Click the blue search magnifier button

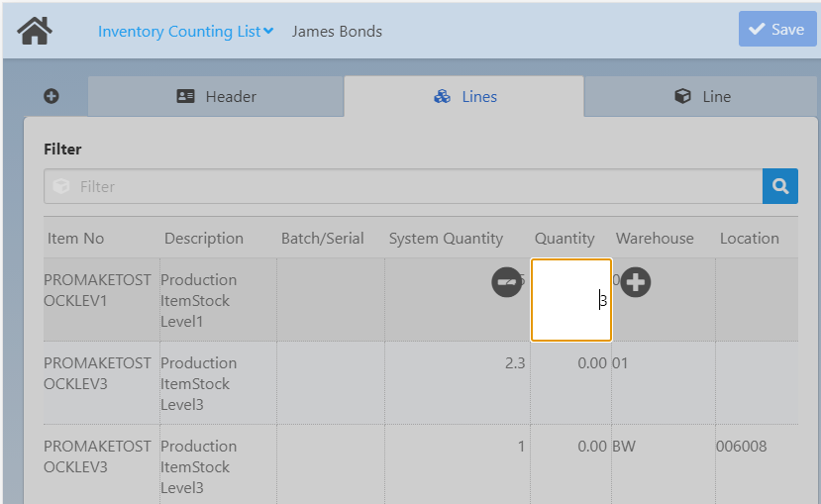(779, 186)
